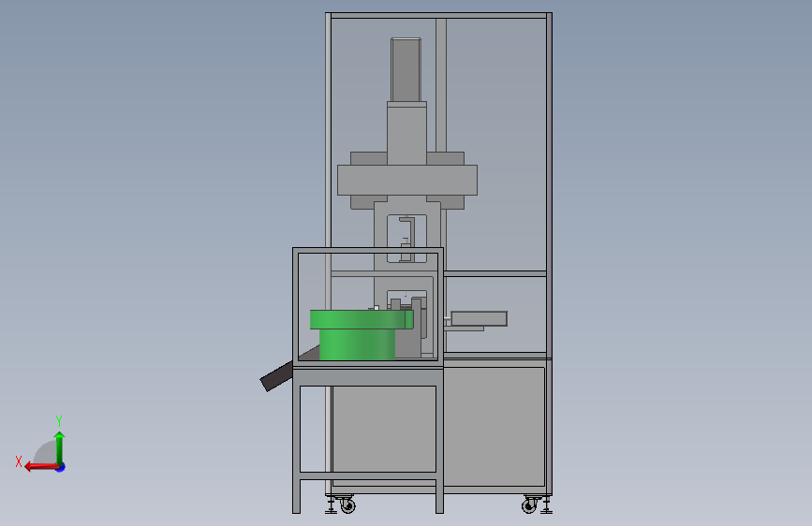Select the lower right cabinet door panel
The width and height of the screenshot is (812, 526).
pos(495,427)
